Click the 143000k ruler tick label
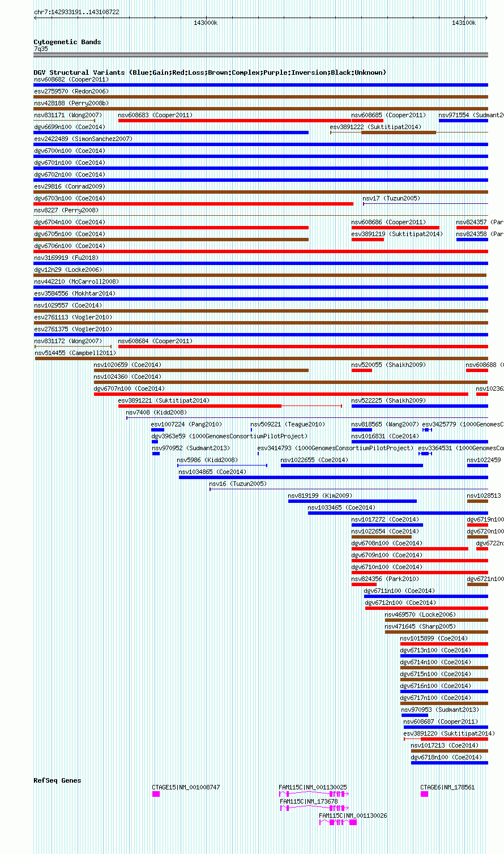 coord(206,23)
